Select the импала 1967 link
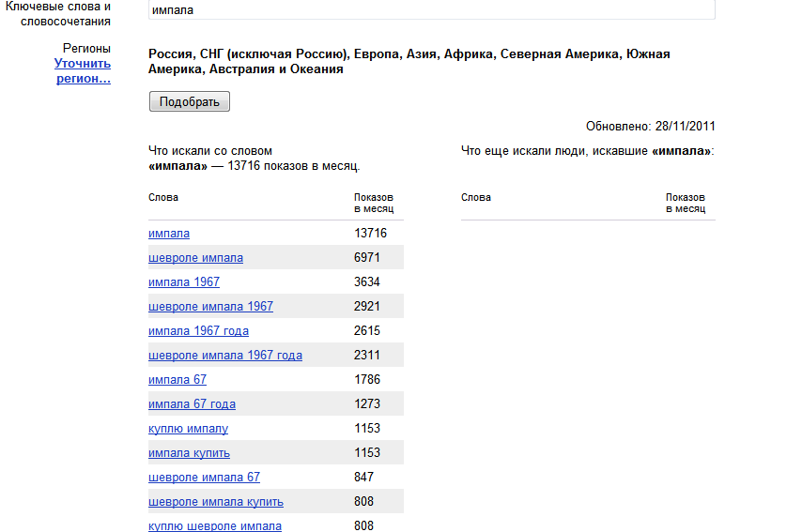This screenshot has height=532, width=802. 184,282
